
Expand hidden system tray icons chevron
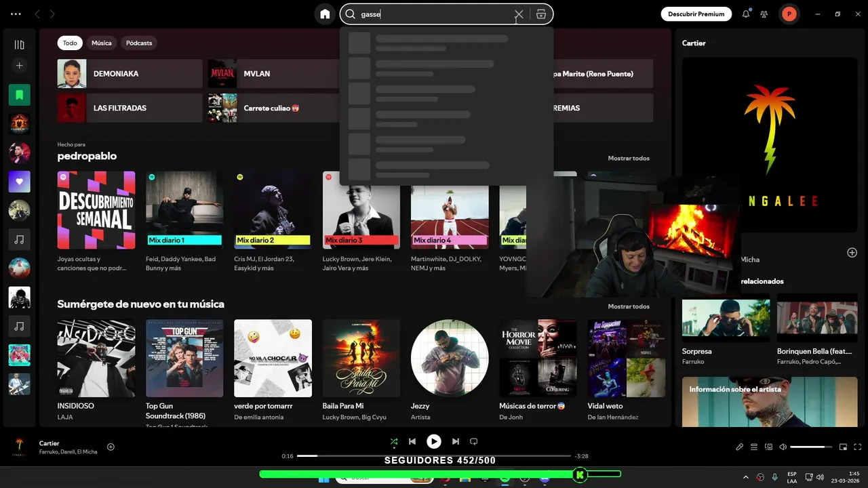click(746, 477)
